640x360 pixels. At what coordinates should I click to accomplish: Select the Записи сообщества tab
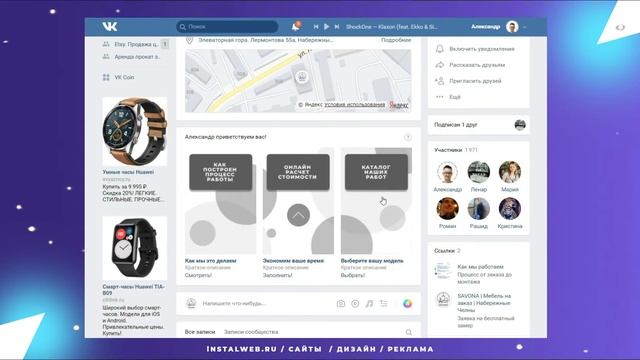pos(251,332)
